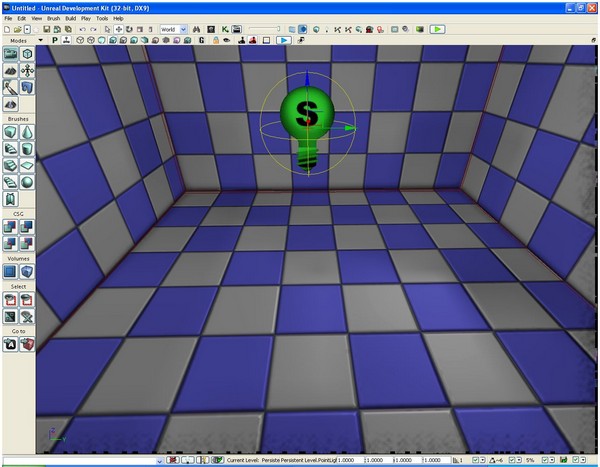Image resolution: width=600 pixels, height=467 pixels.
Task: Open the File menu
Action: point(8,18)
